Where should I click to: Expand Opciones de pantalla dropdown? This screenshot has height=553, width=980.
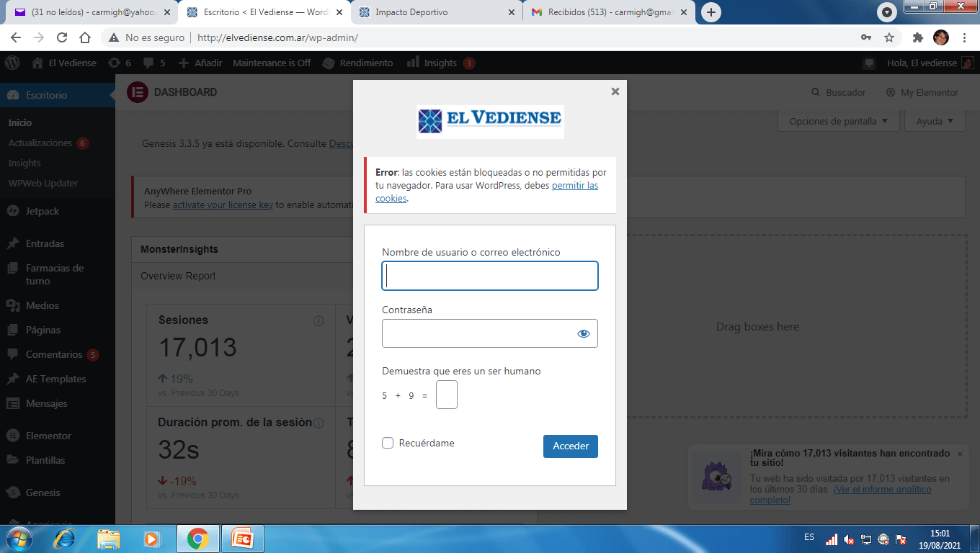[839, 121]
